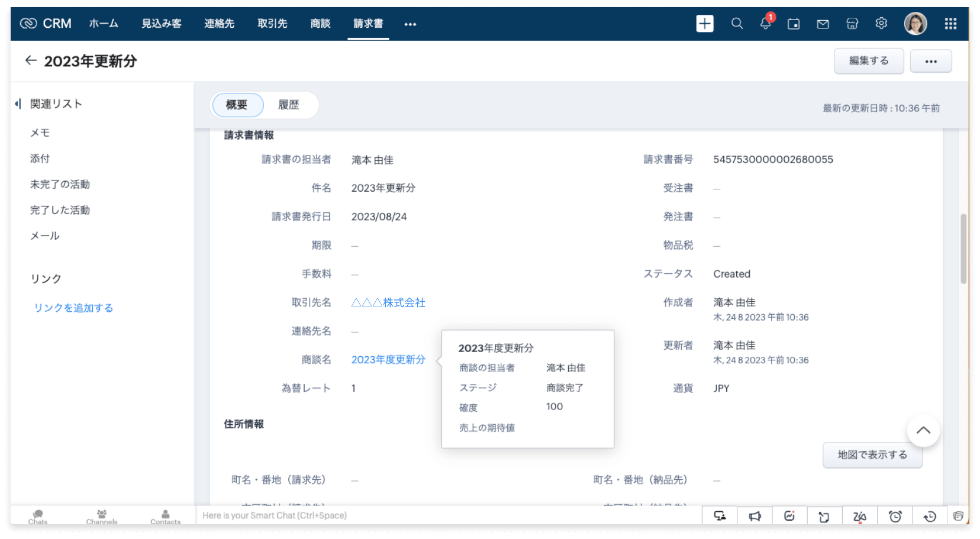Click the CRM logo icon

(x=28, y=24)
